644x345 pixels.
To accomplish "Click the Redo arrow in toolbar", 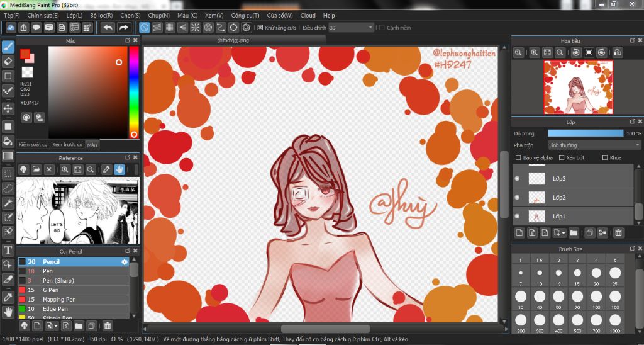I will point(123,28).
